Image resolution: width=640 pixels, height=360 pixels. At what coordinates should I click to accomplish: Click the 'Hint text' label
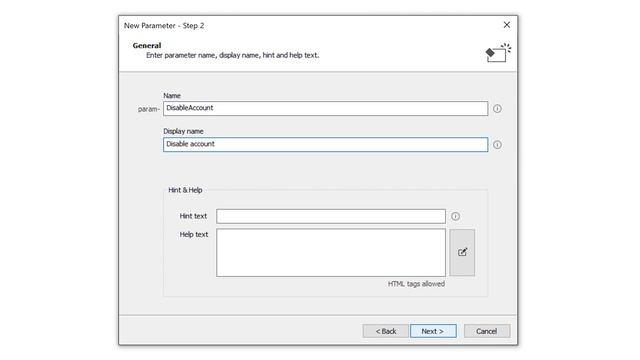(193, 216)
